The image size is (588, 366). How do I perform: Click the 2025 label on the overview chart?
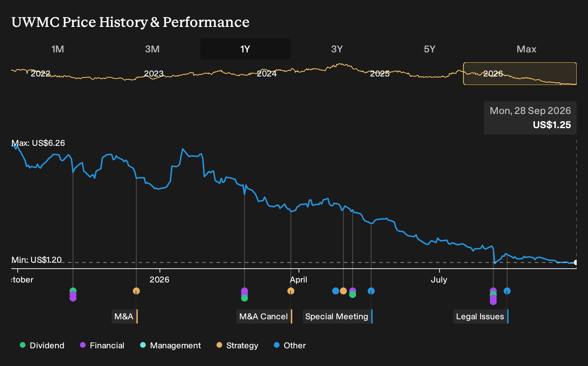[380, 74]
